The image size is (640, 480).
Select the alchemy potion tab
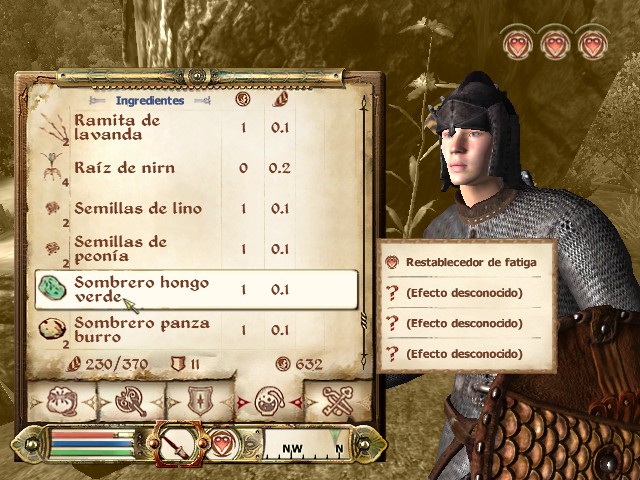tap(270, 402)
